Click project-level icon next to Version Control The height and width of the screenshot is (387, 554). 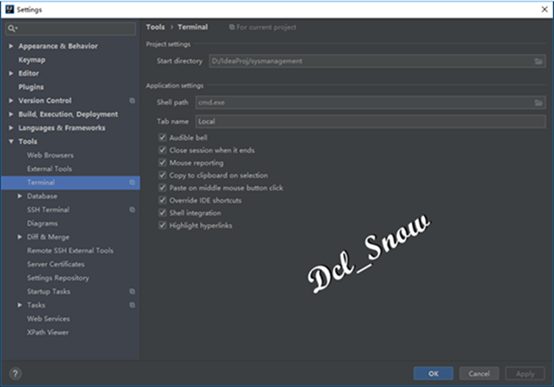coord(132,101)
